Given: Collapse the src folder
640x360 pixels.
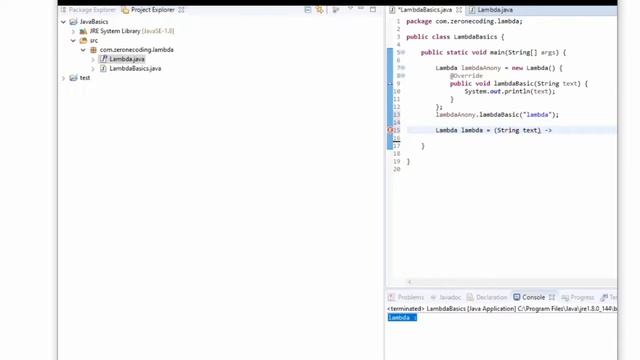Looking at the screenshot, I should (73, 40).
